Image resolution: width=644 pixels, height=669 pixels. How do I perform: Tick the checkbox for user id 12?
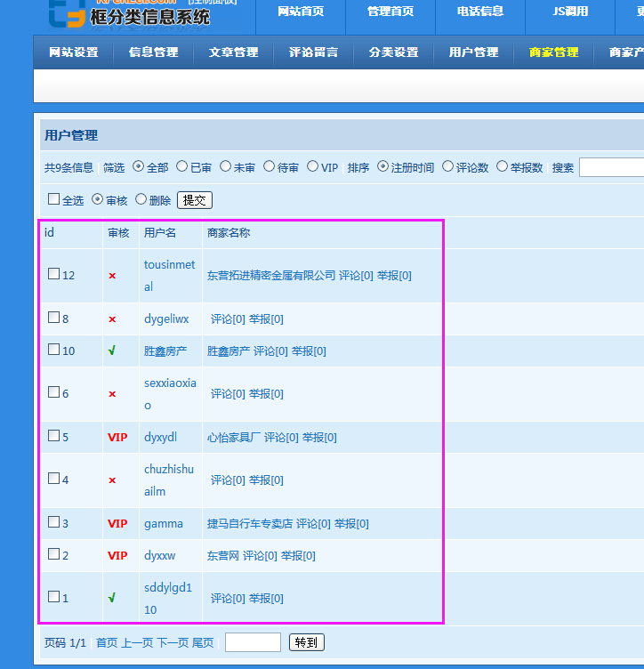pyautogui.click(x=54, y=274)
